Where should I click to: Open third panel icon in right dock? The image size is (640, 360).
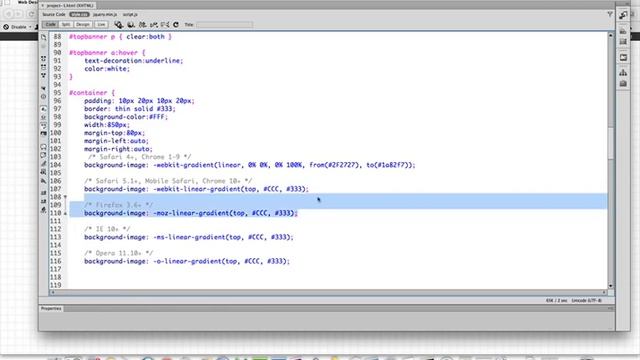tap(623, 42)
